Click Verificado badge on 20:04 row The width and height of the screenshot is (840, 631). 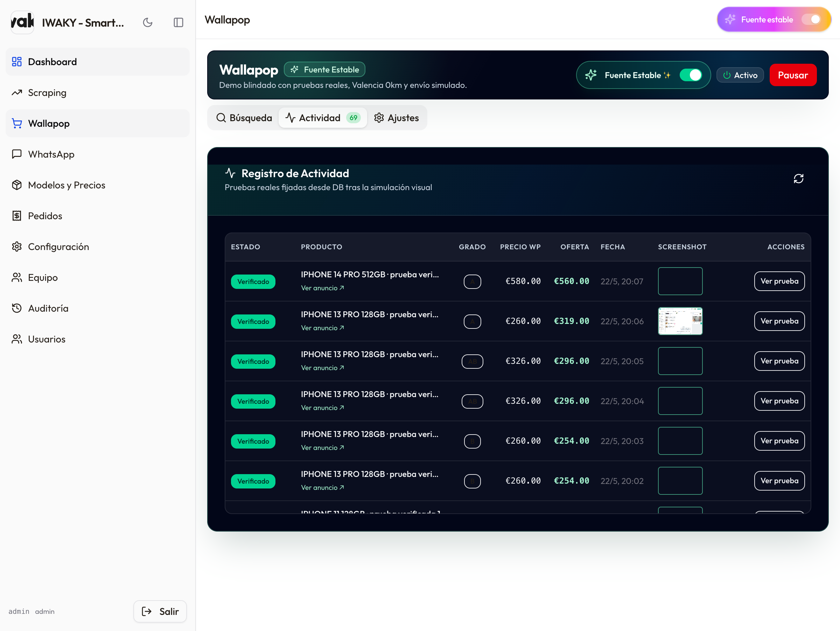253,401
